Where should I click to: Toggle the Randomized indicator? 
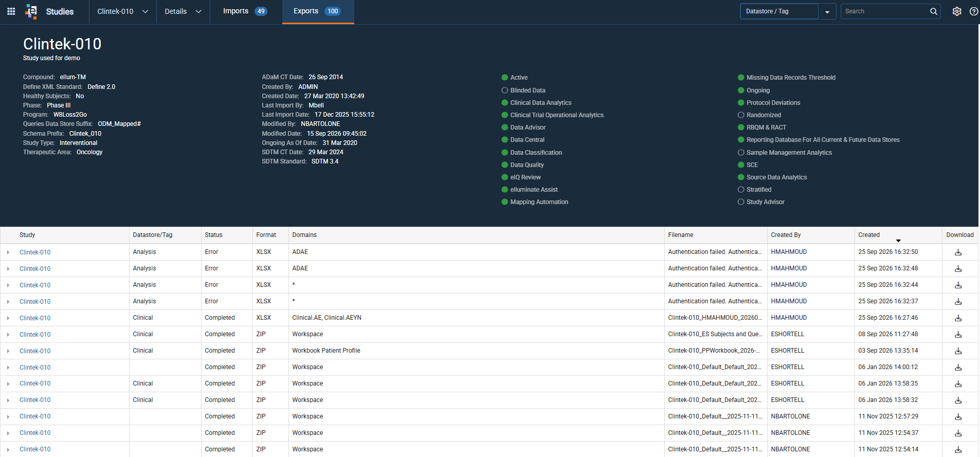741,115
